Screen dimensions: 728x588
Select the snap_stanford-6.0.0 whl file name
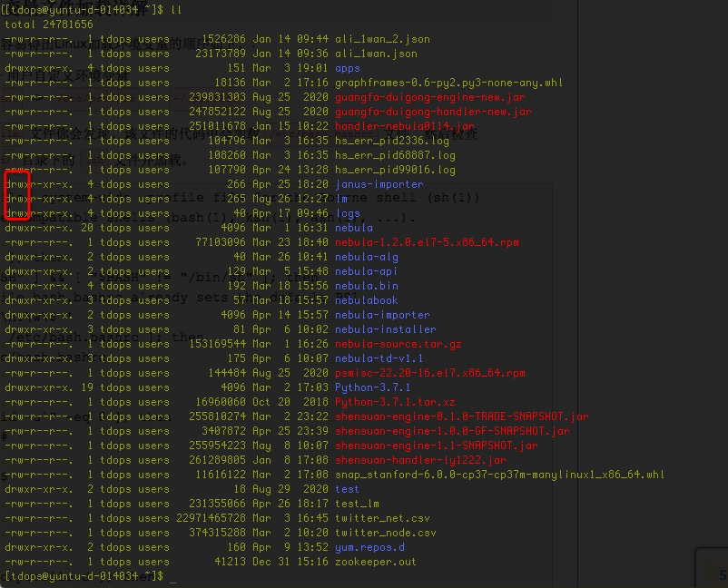[x=499, y=475]
